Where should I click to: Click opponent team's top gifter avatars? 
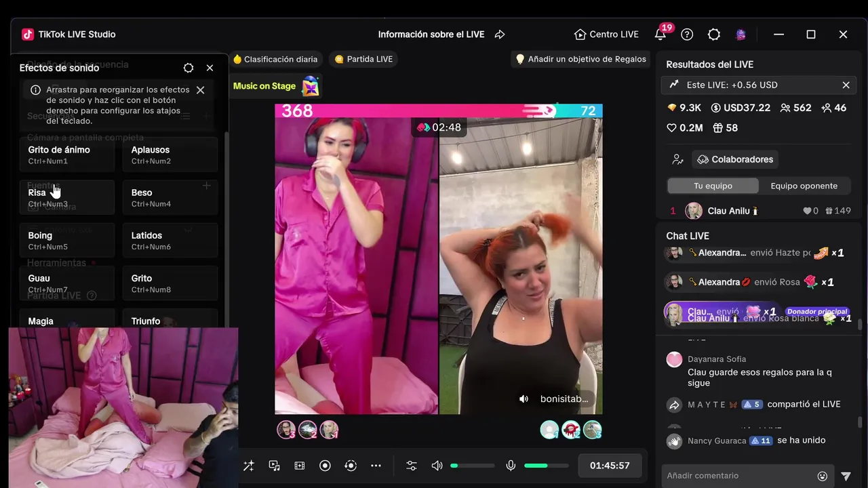[x=571, y=430]
